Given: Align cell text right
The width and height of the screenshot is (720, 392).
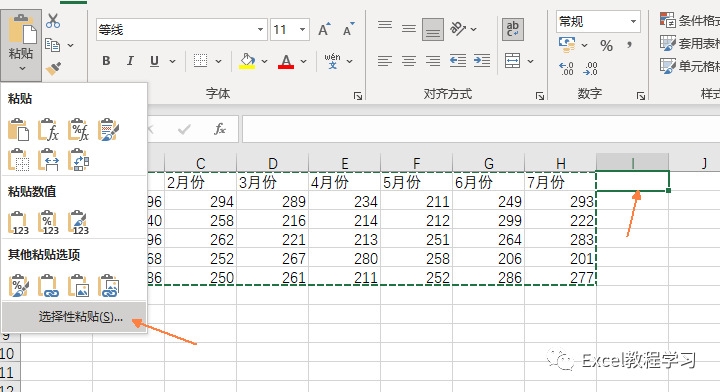Looking at the screenshot, I should 433,61.
